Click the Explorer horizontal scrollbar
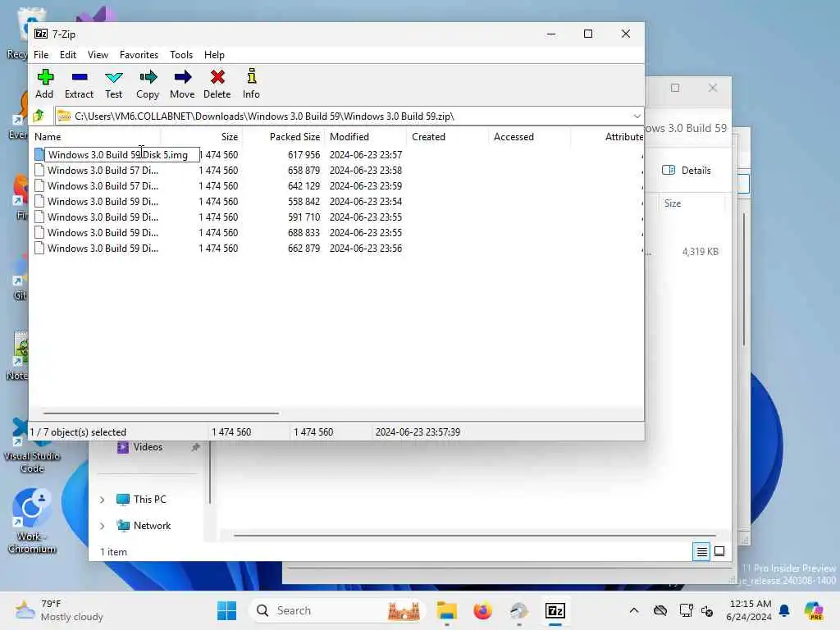 475,535
